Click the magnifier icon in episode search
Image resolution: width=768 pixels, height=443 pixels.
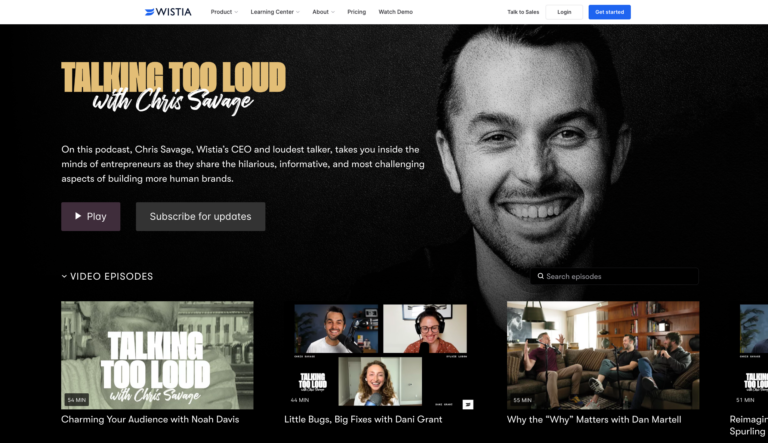[540, 276]
